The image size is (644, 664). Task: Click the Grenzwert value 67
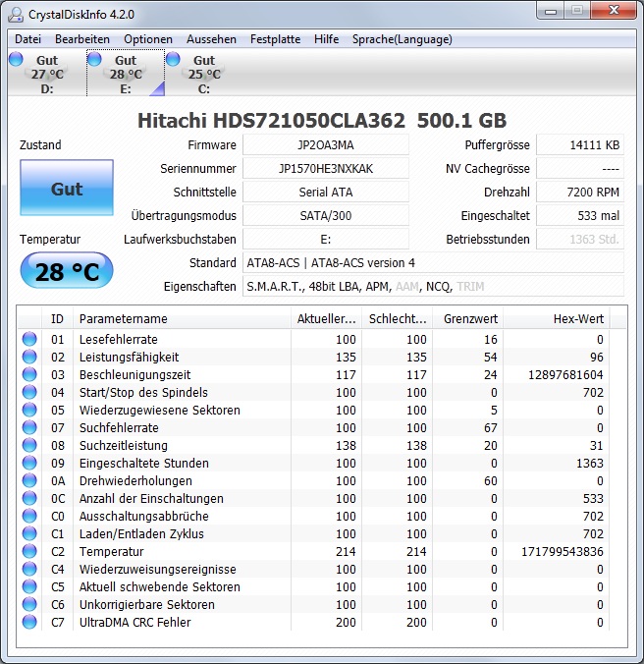[x=491, y=427]
